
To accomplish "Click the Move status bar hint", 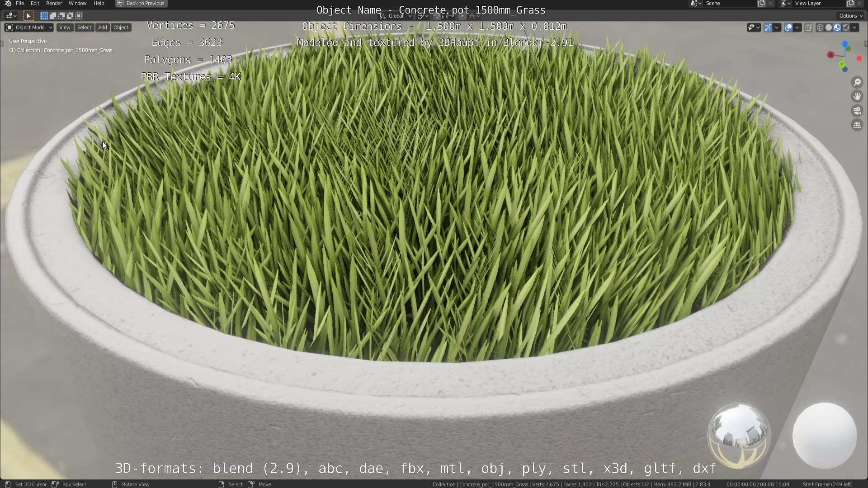I will tap(260, 484).
